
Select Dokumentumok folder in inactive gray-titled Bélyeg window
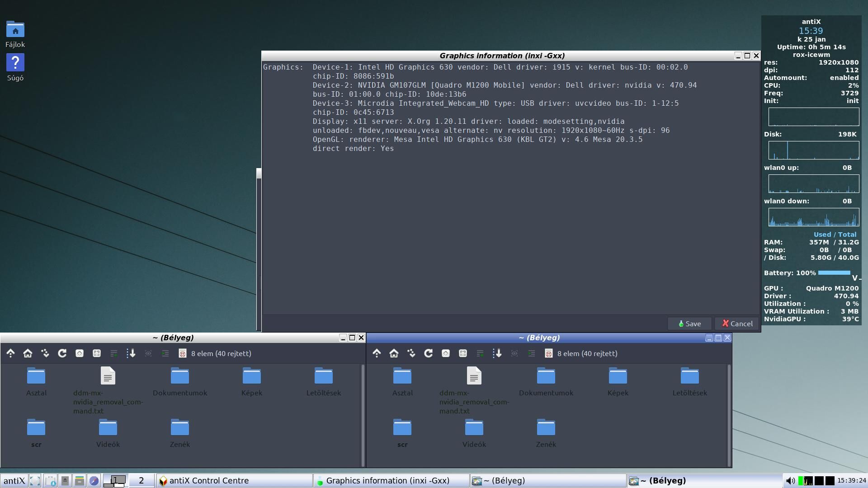click(180, 382)
